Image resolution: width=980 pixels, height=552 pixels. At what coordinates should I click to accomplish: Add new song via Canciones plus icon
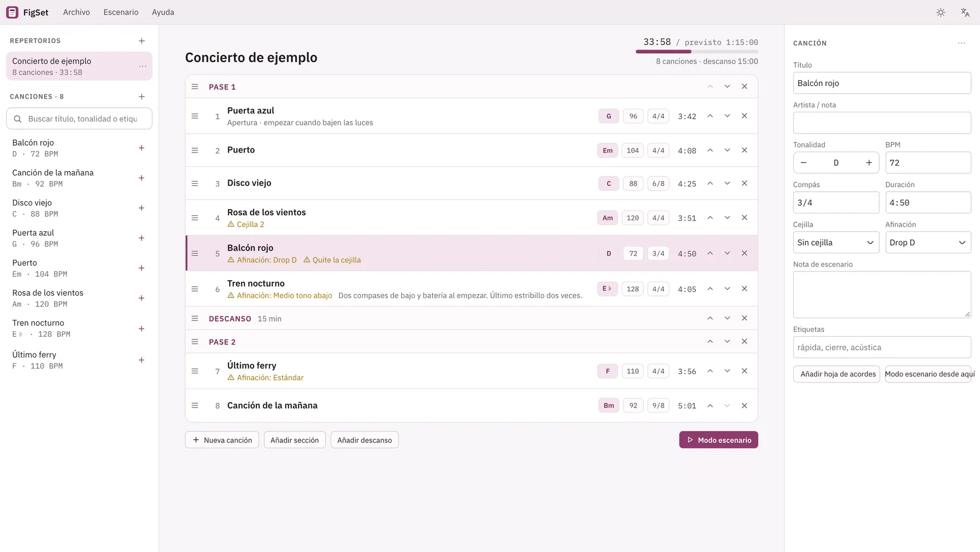[x=142, y=96]
